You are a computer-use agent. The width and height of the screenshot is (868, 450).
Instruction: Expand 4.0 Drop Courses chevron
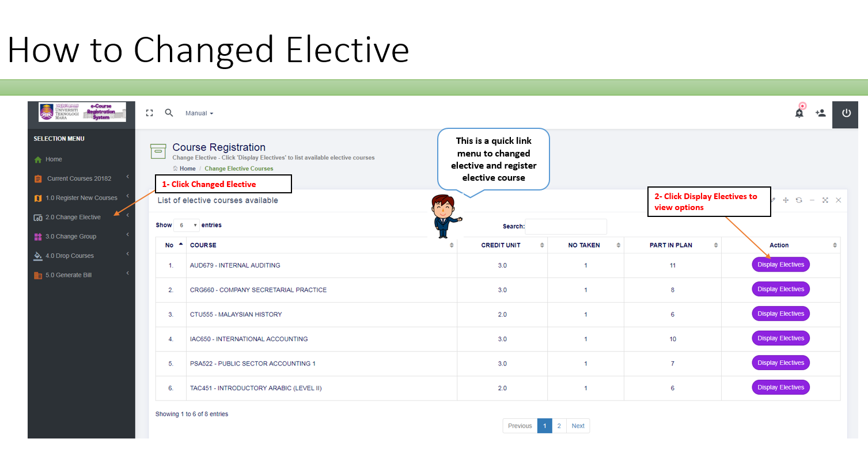127,254
